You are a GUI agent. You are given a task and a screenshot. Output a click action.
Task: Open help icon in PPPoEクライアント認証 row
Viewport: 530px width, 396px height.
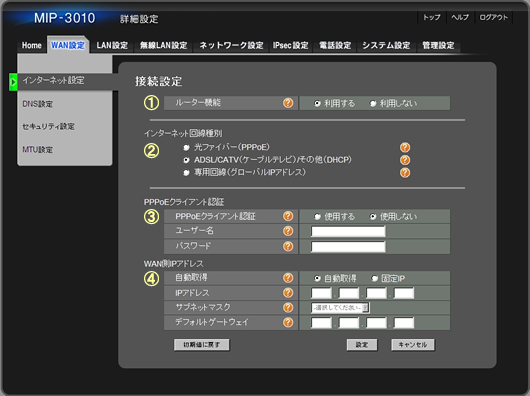tap(288, 216)
